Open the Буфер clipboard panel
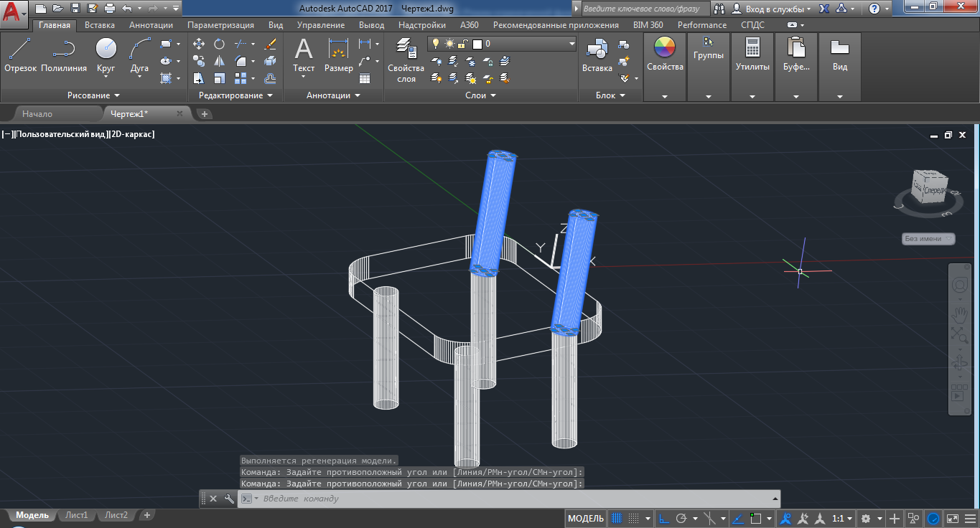Screen dimensions: 980x528 [796, 55]
